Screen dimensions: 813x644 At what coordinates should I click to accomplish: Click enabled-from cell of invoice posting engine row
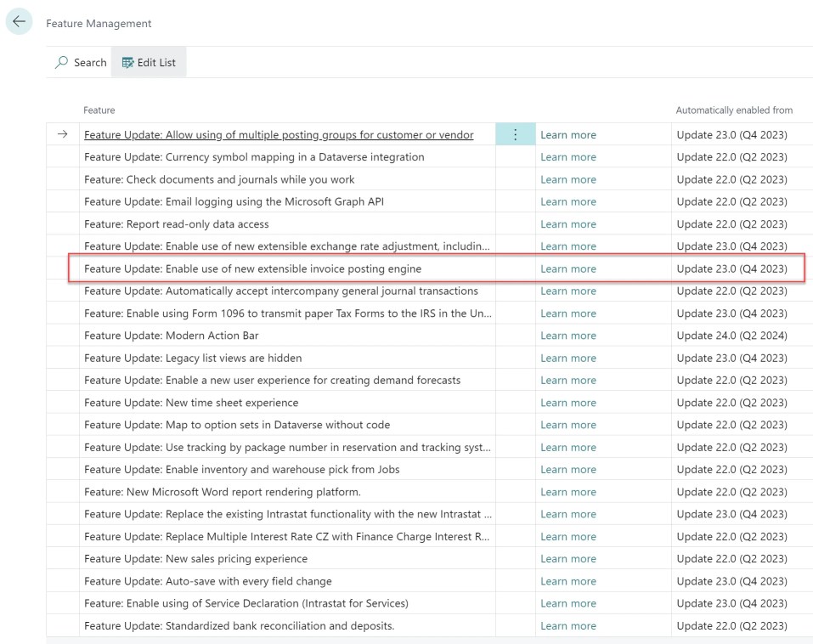[731, 268]
